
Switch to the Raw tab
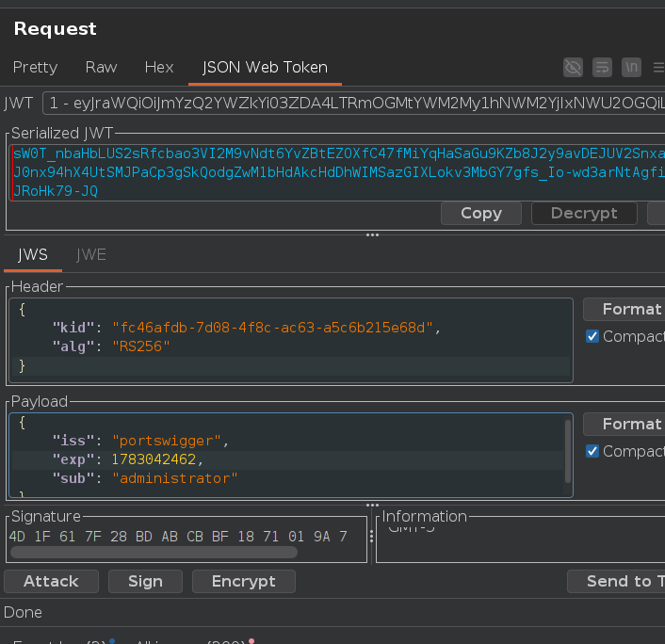(101, 68)
